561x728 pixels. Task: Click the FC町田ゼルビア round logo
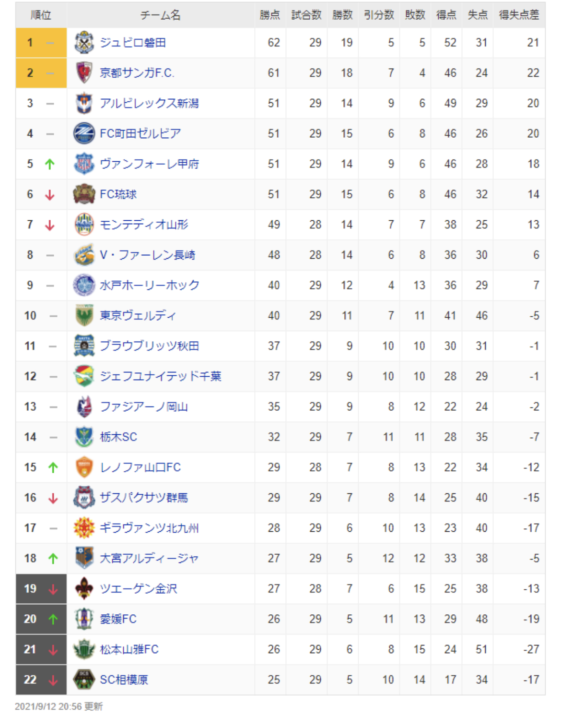point(84,133)
